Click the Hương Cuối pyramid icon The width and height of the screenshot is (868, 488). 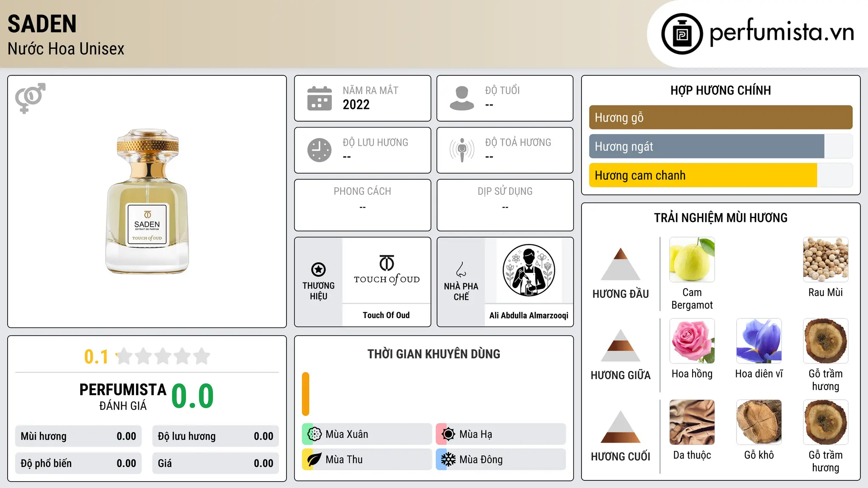click(x=620, y=427)
